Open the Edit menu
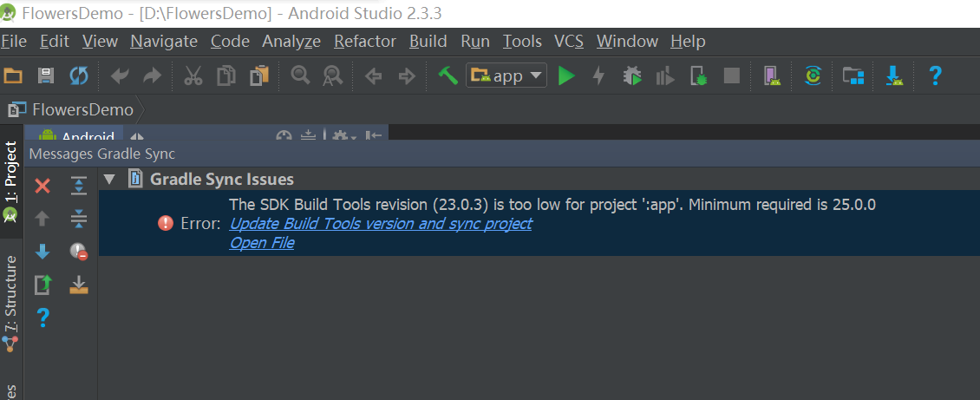Viewport: 980px width, 400px height. (x=55, y=42)
